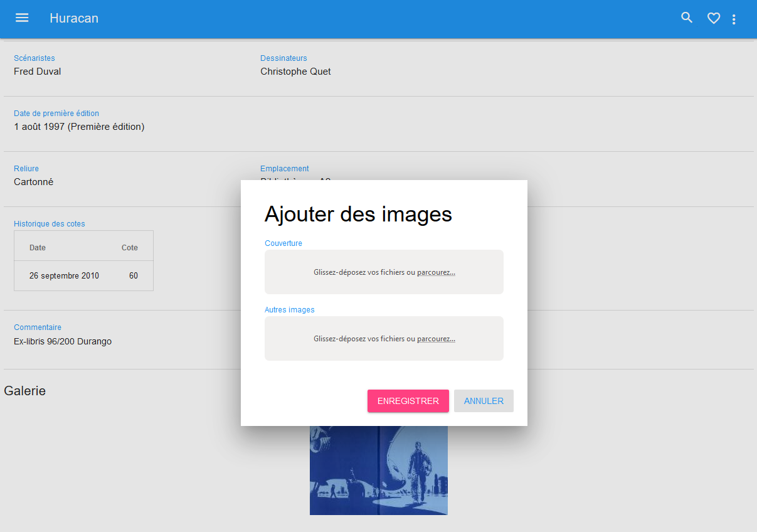Image resolution: width=757 pixels, height=532 pixels.
Task: Click the Dessinateurs label
Action: pos(283,58)
